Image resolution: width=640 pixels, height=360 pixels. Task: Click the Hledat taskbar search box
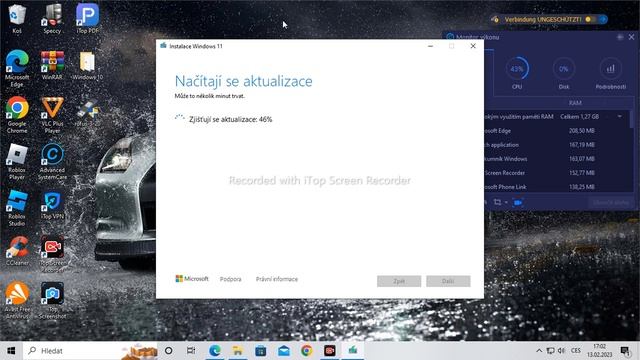pyautogui.click(x=91, y=351)
